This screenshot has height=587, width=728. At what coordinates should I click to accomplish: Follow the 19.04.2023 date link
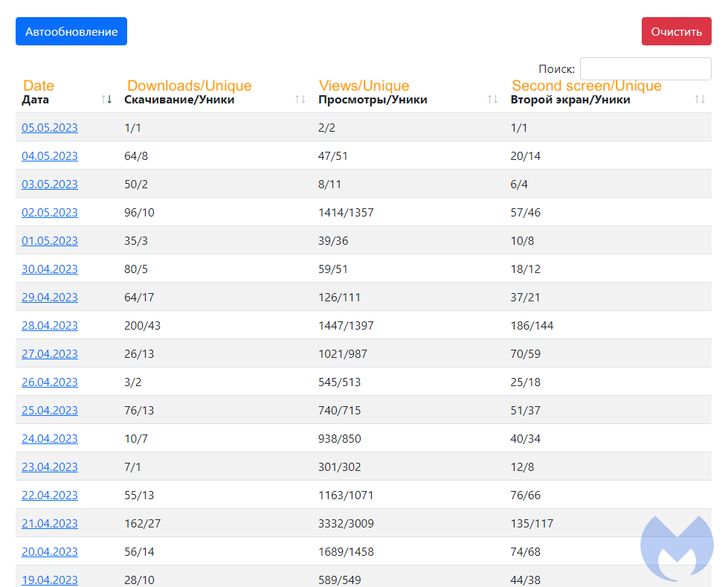[50, 580]
